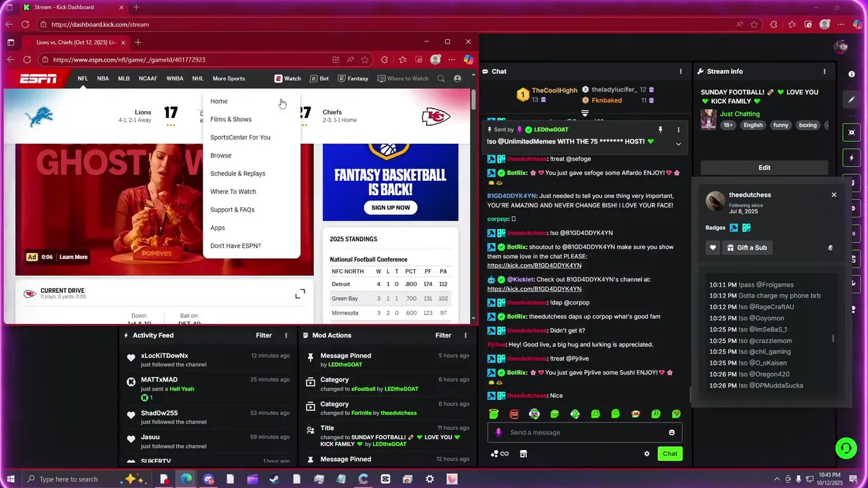868x488 pixels.
Task: Click the lightning bolt sidebar icon
Action: tap(852, 158)
